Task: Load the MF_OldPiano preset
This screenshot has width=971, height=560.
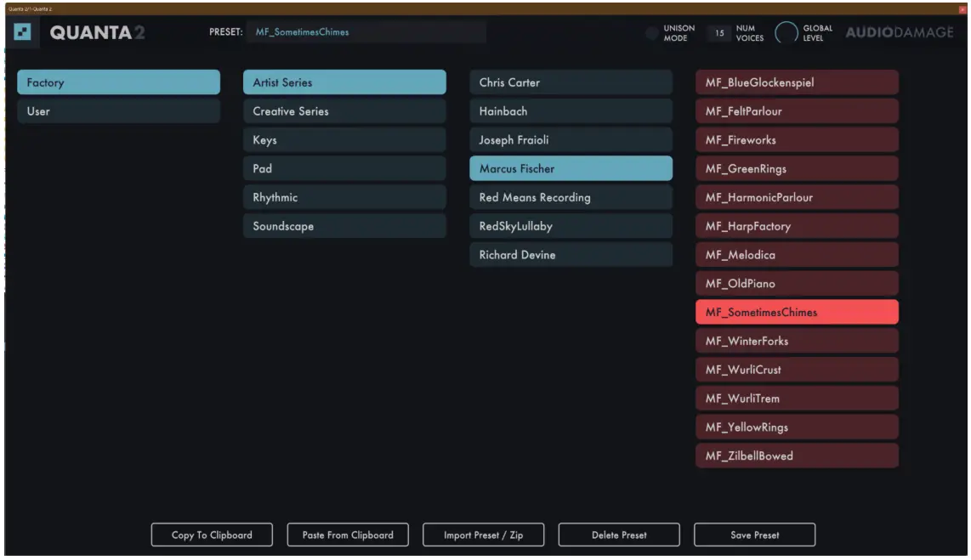Action: pyautogui.click(x=797, y=283)
